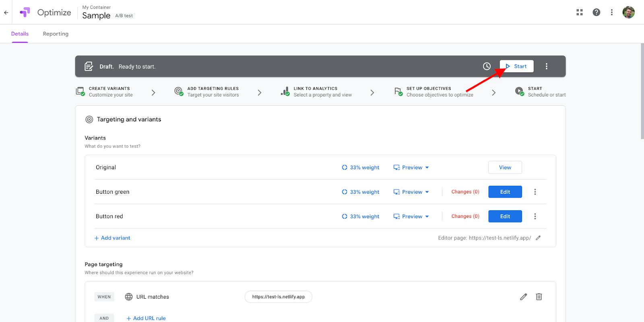Click the globe icon next to URL matches

point(129,297)
